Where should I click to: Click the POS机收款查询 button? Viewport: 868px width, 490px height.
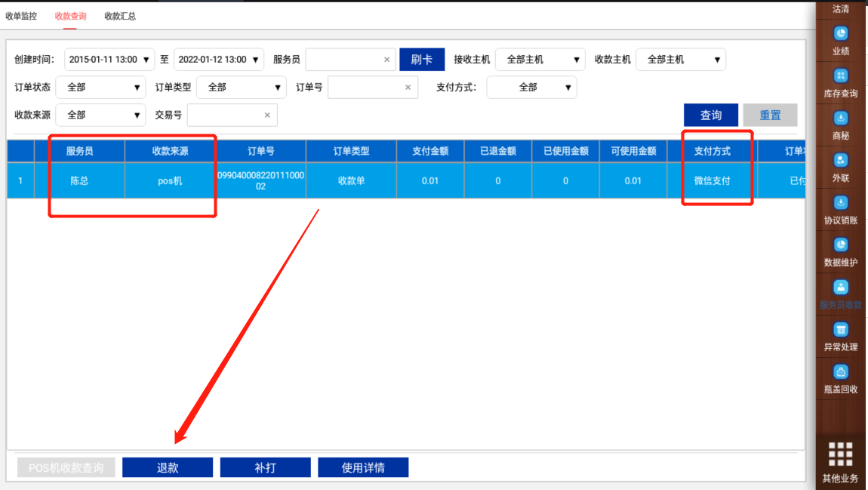(66, 468)
